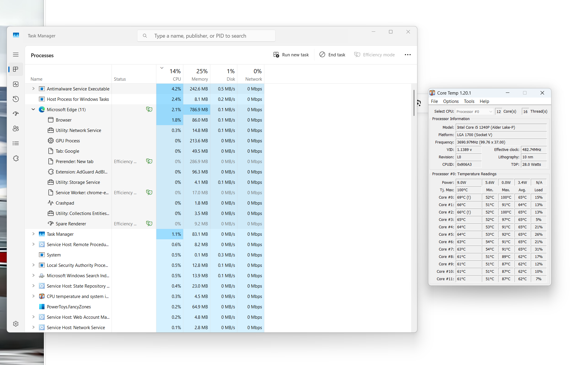
Task: Open the more options ellipsis menu
Action: tap(408, 55)
